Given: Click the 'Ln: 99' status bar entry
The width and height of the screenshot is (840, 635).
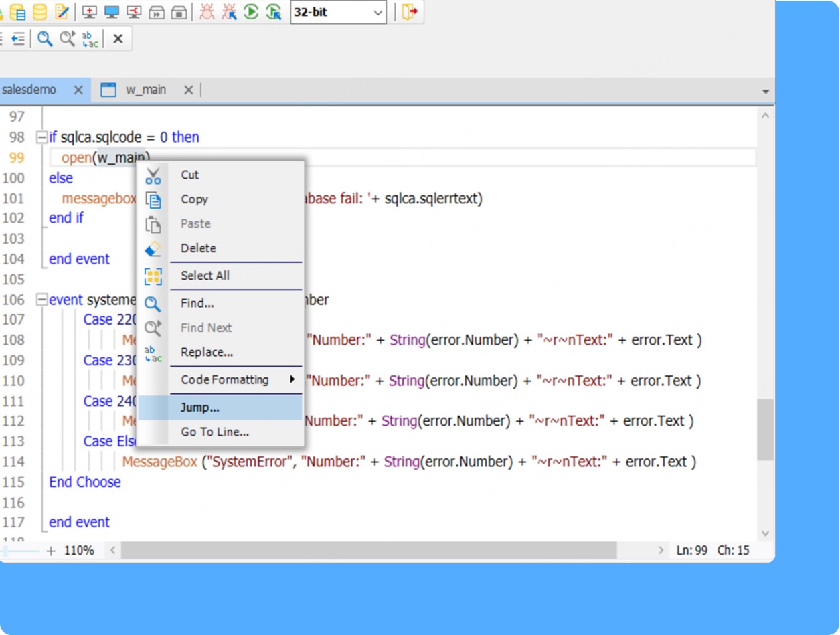Looking at the screenshot, I should pyautogui.click(x=691, y=551).
